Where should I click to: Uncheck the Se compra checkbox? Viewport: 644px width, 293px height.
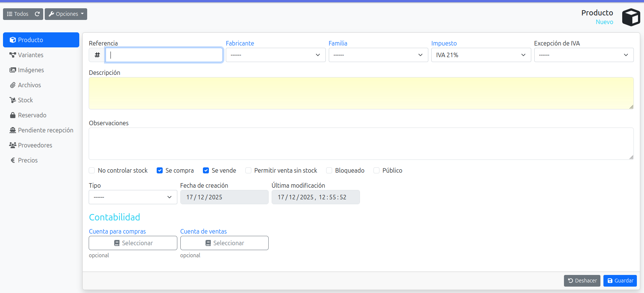[x=160, y=170]
